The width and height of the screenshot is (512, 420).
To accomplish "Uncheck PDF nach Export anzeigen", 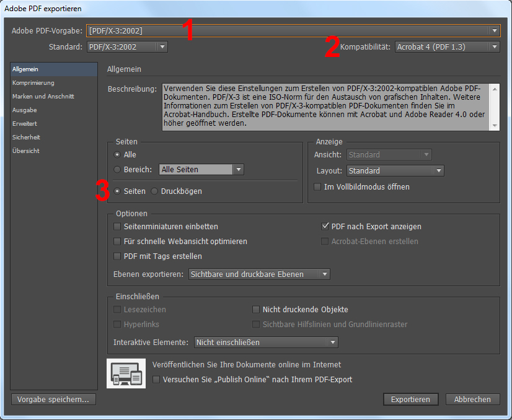I will pyautogui.click(x=325, y=227).
